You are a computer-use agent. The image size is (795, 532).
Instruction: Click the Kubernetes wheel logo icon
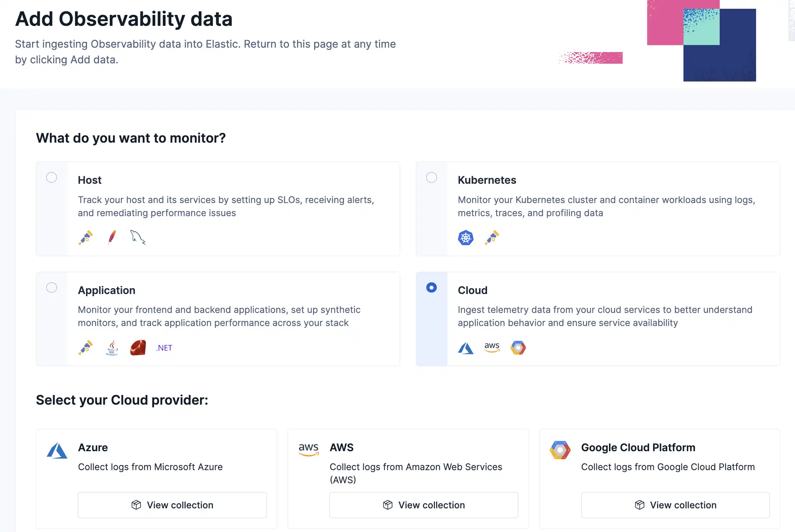[466, 238]
